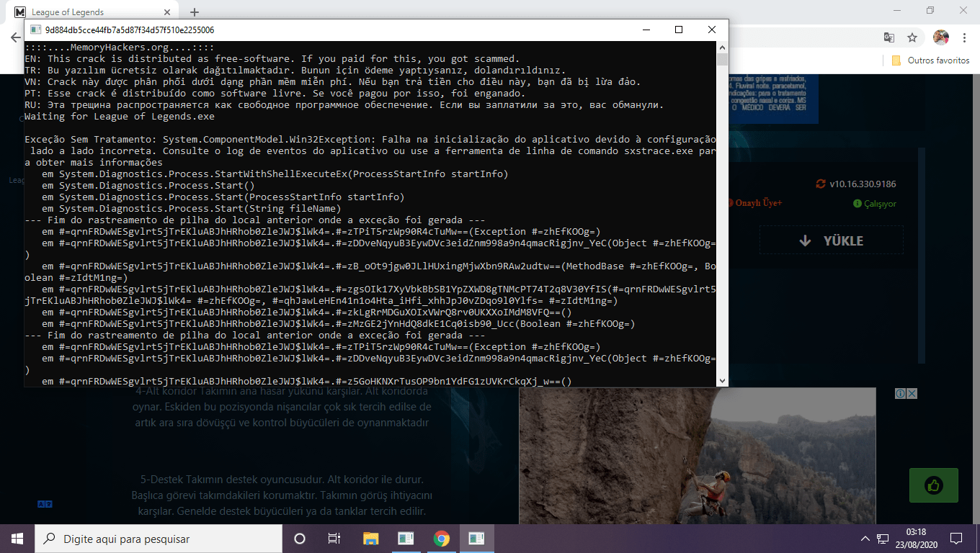
Task: Click the console window title text 9d884db5cce44fb7...
Action: (130, 30)
